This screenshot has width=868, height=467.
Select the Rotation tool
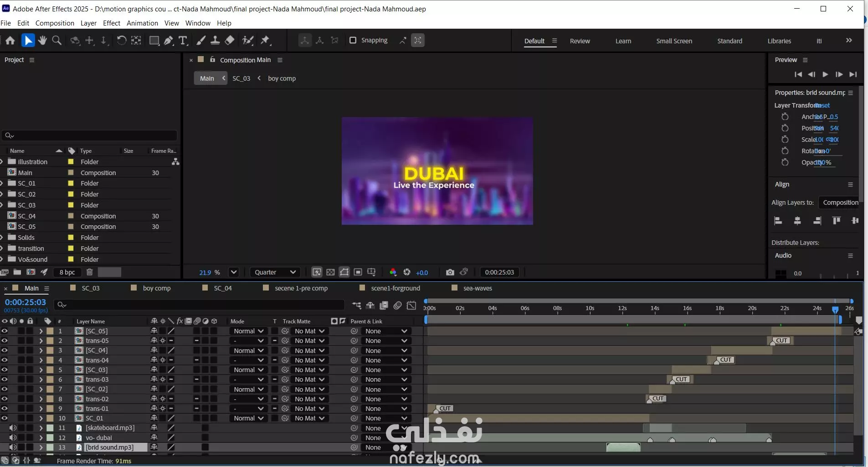121,41
